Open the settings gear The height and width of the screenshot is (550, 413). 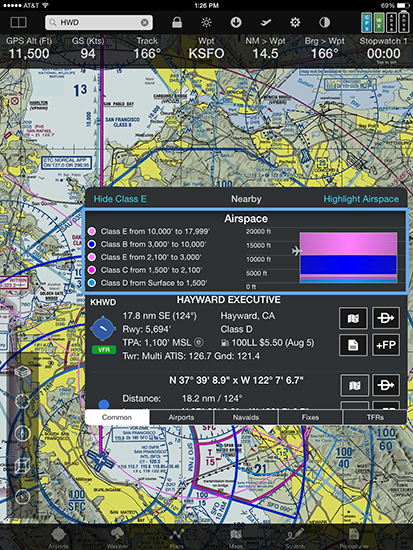[x=295, y=22]
